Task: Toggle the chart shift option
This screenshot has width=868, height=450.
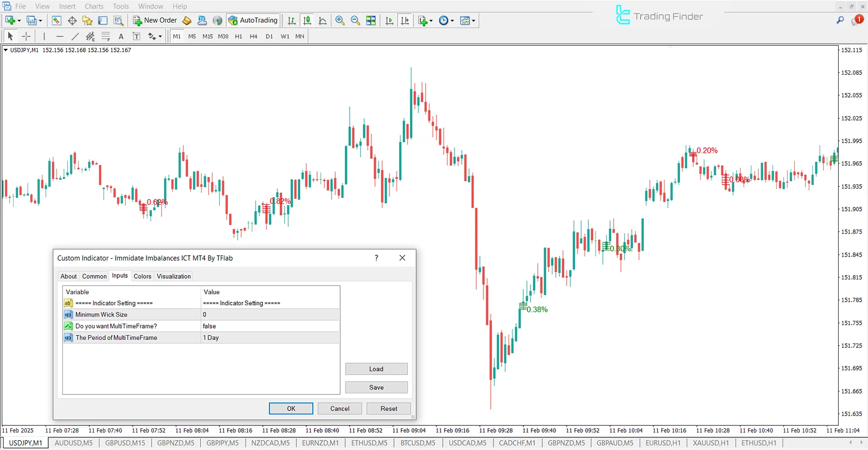Action: (405, 20)
